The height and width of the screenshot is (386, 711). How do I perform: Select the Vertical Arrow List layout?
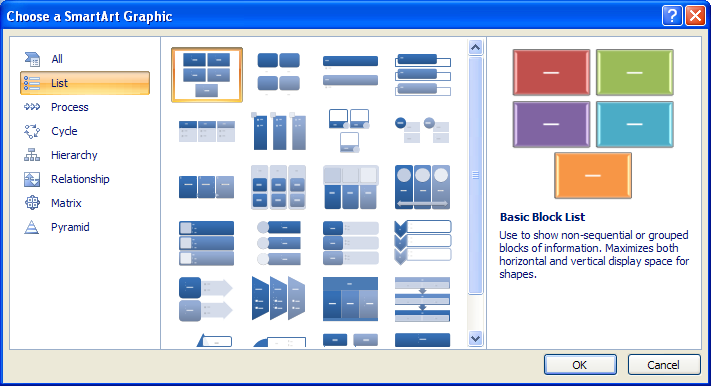(x=206, y=299)
